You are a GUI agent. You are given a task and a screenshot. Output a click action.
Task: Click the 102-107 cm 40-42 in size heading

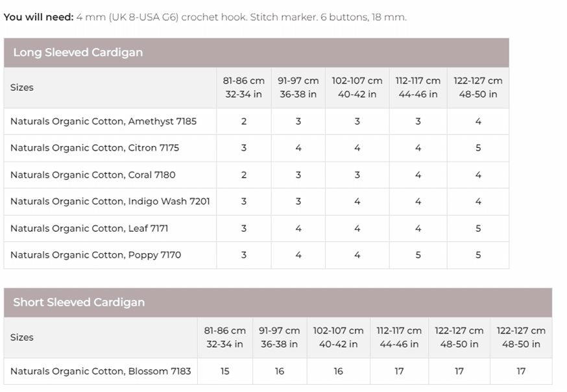tap(356, 88)
